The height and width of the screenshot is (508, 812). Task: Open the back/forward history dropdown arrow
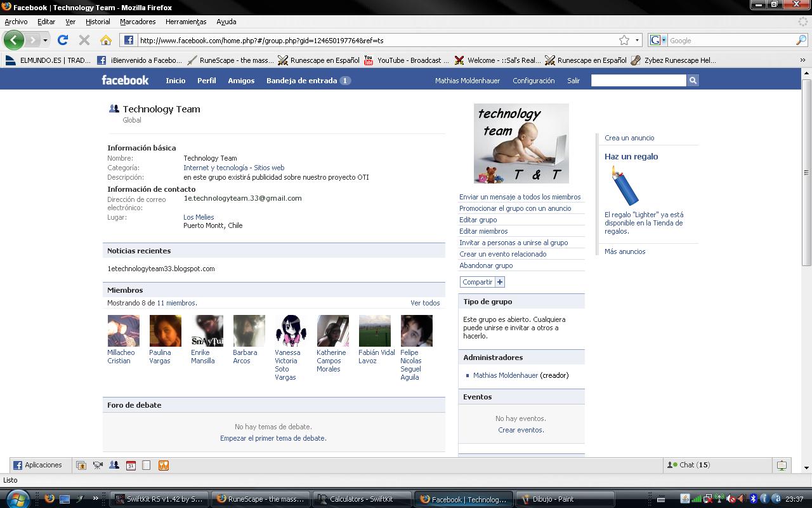tap(45, 40)
